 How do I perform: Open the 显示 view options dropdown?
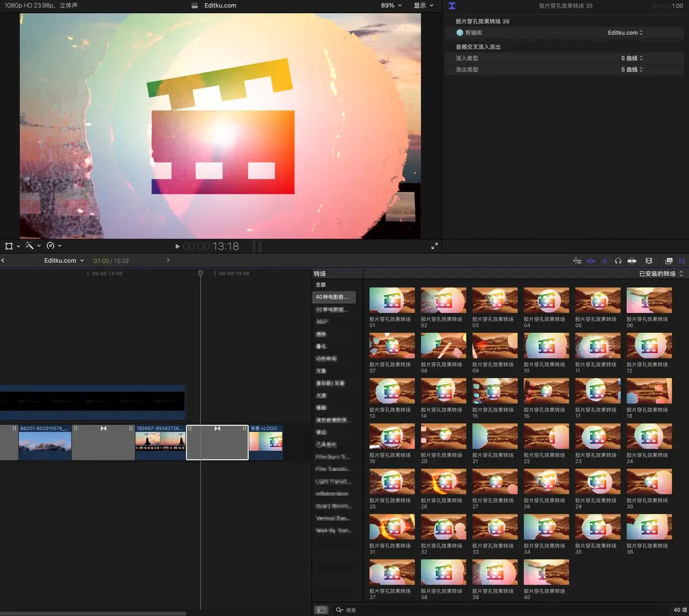pyautogui.click(x=423, y=5)
